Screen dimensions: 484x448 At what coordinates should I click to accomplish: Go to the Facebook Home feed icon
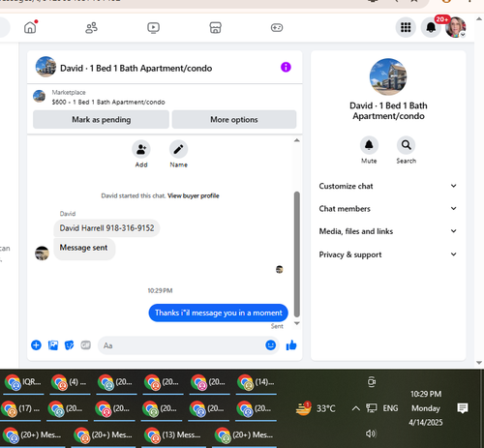(x=30, y=27)
